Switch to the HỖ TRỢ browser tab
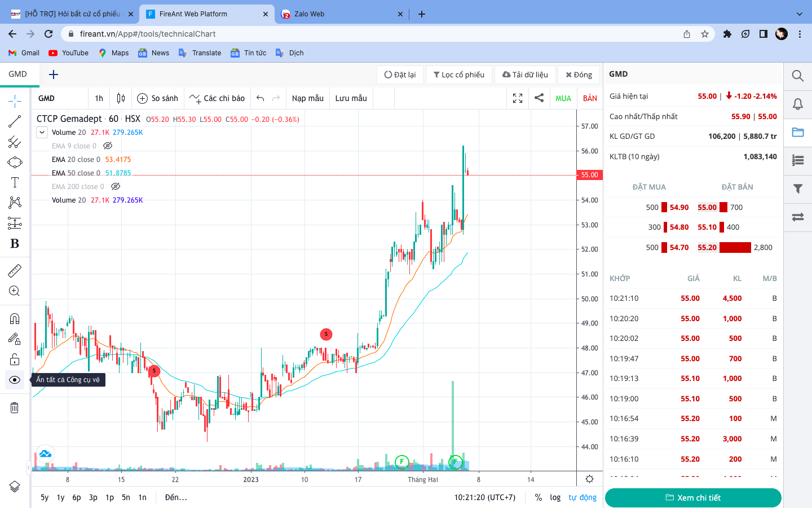812x508 pixels. tap(73, 14)
